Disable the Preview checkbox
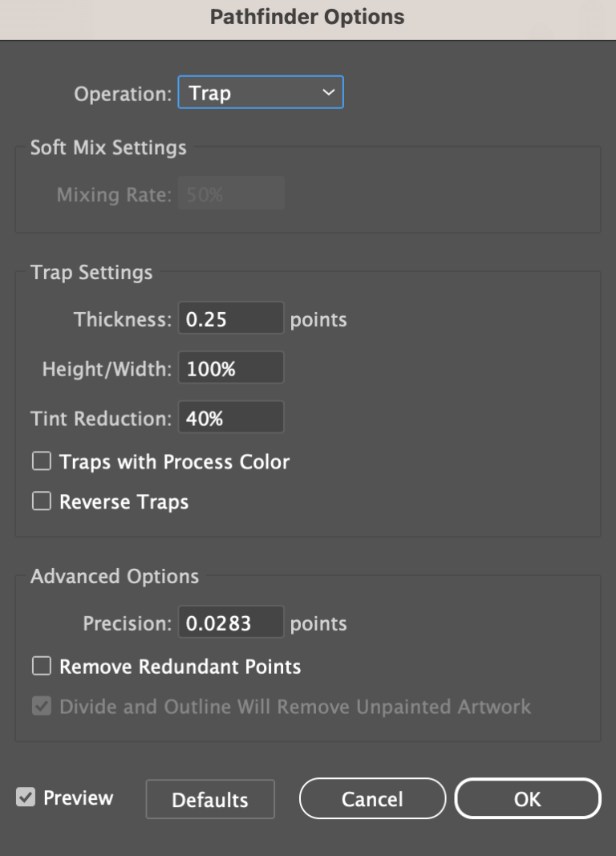The width and height of the screenshot is (616, 856). tap(26, 797)
